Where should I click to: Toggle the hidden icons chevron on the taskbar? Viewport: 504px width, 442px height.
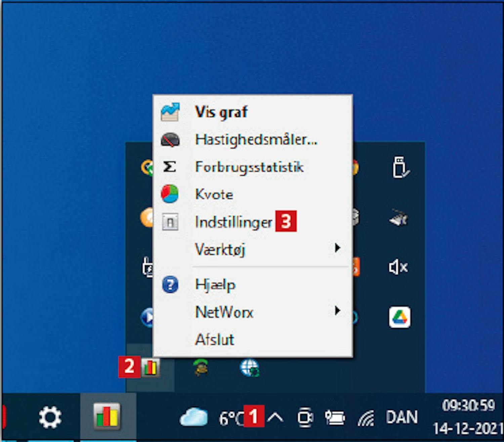(x=276, y=418)
